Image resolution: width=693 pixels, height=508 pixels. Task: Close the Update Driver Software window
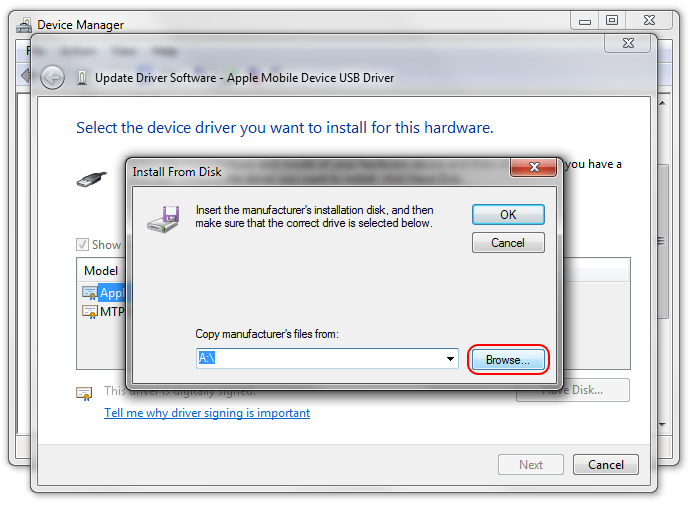coord(628,43)
